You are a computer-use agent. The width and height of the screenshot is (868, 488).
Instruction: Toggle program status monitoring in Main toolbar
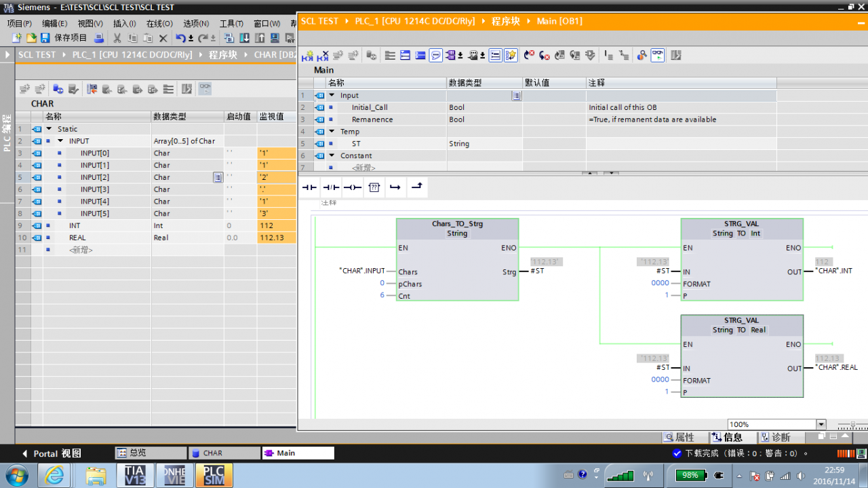point(658,56)
